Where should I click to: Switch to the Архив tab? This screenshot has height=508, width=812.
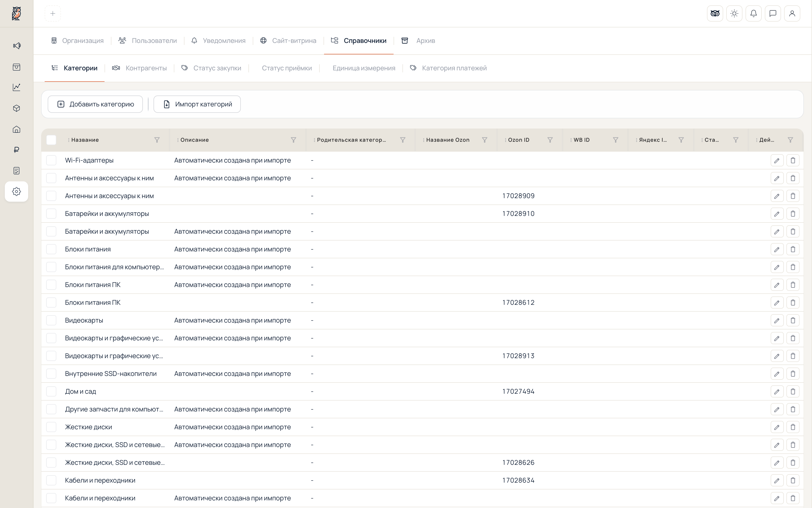(x=418, y=41)
